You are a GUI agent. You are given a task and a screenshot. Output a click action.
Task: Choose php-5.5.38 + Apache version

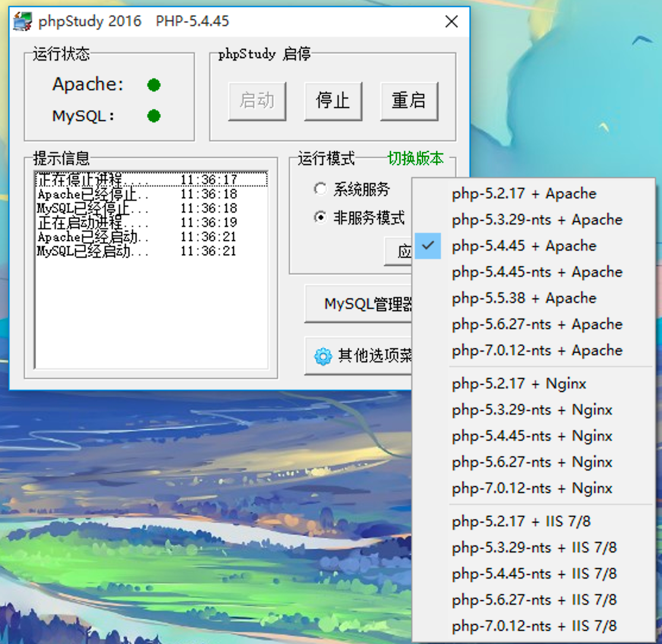tap(524, 298)
